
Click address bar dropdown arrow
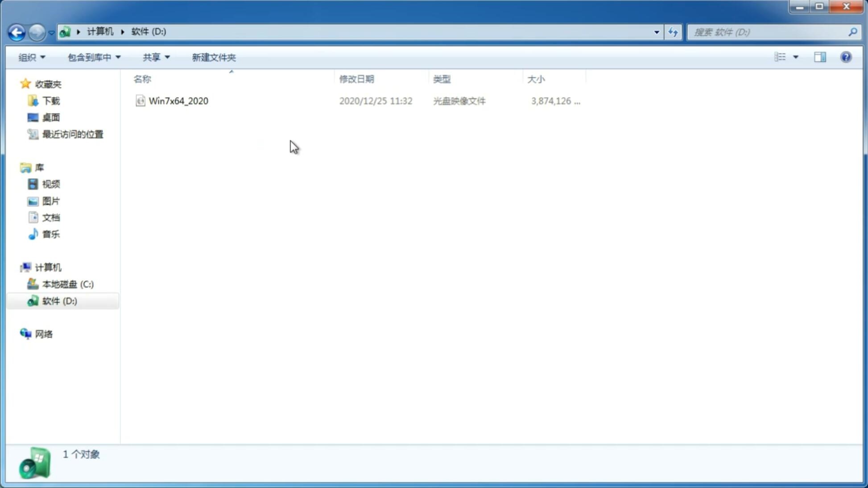tap(656, 32)
